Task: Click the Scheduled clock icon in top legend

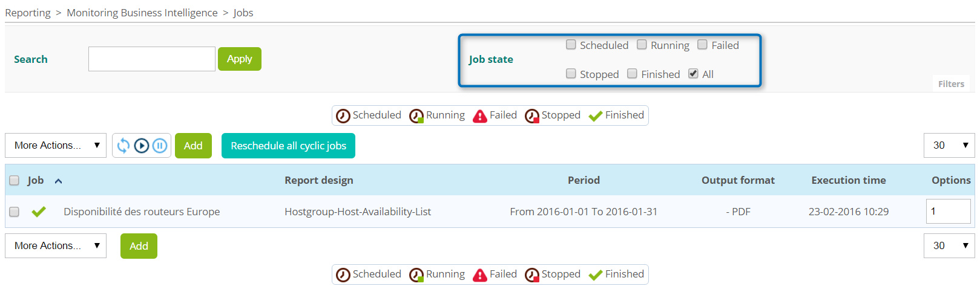Action: (x=343, y=116)
